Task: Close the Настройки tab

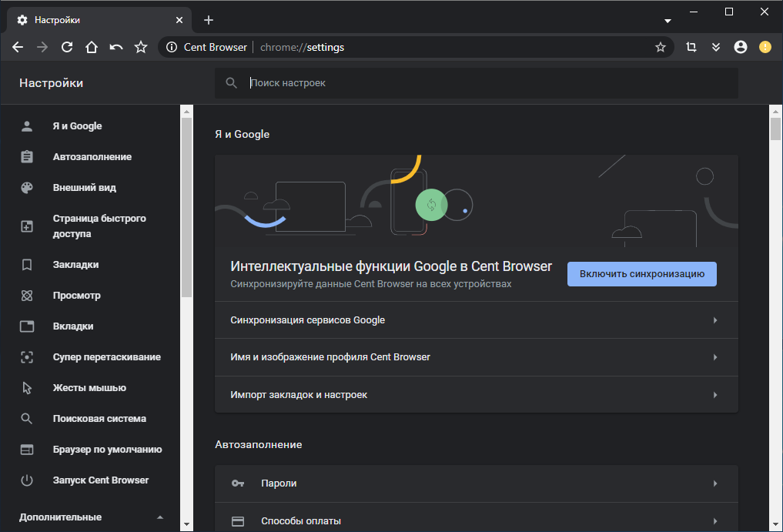Action: coord(179,20)
